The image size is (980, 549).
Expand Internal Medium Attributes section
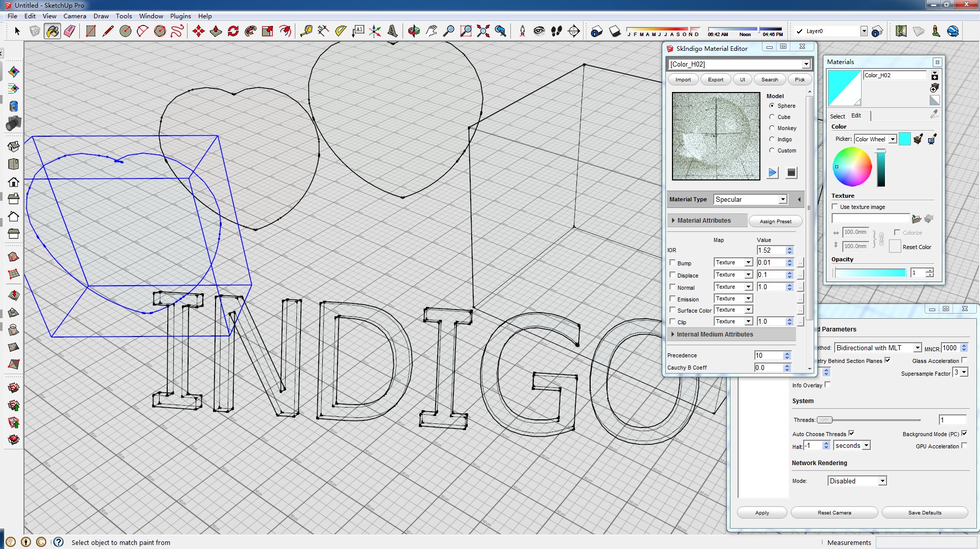[731, 334]
